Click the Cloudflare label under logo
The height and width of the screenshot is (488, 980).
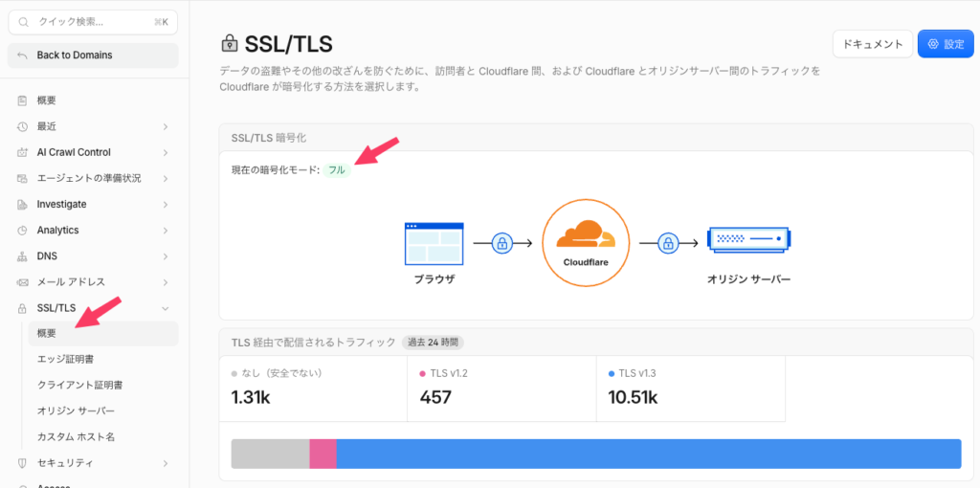pyautogui.click(x=586, y=263)
